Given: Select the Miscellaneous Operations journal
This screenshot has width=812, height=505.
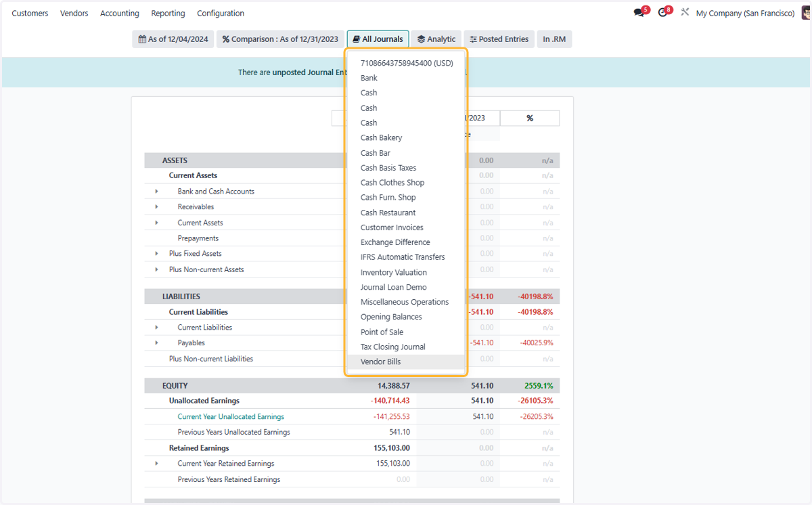Looking at the screenshot, I should coord(406,302).
